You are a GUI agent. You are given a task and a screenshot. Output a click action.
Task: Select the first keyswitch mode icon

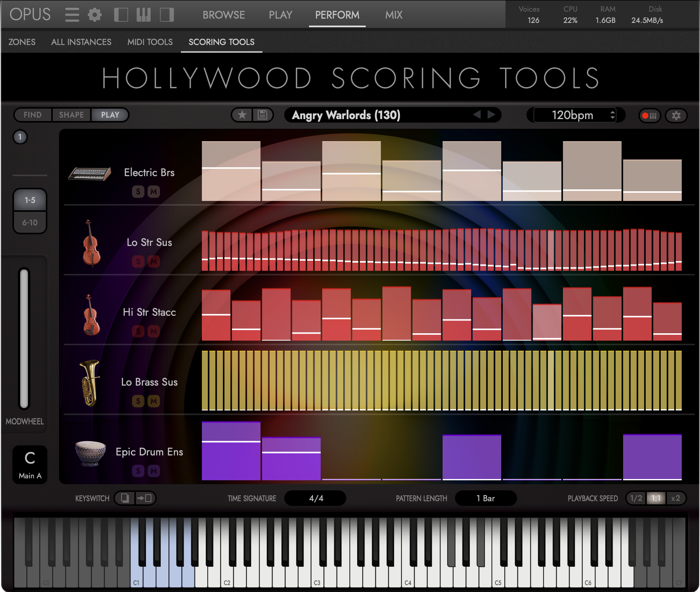[x=125, y=498]
